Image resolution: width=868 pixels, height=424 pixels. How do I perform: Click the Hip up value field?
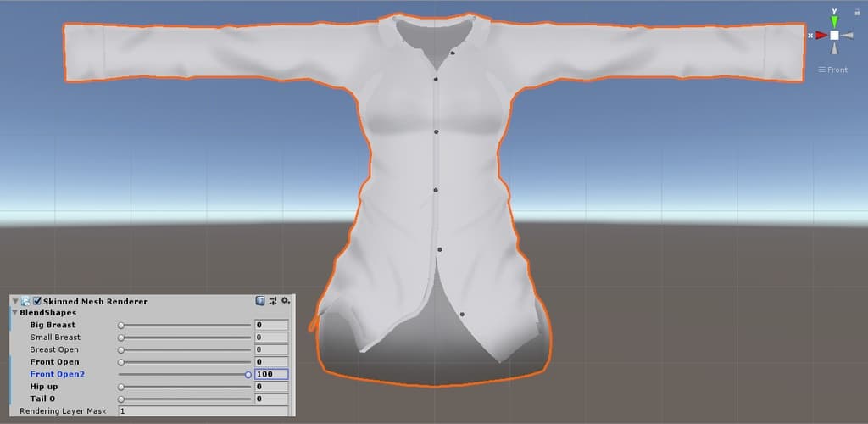pyautogui.click(x=271, y=387)
